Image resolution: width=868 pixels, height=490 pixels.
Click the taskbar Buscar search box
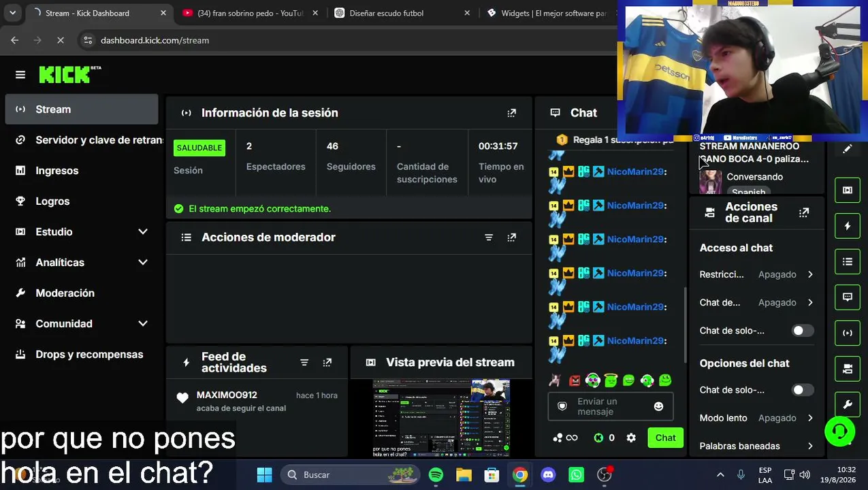[349, 475]
